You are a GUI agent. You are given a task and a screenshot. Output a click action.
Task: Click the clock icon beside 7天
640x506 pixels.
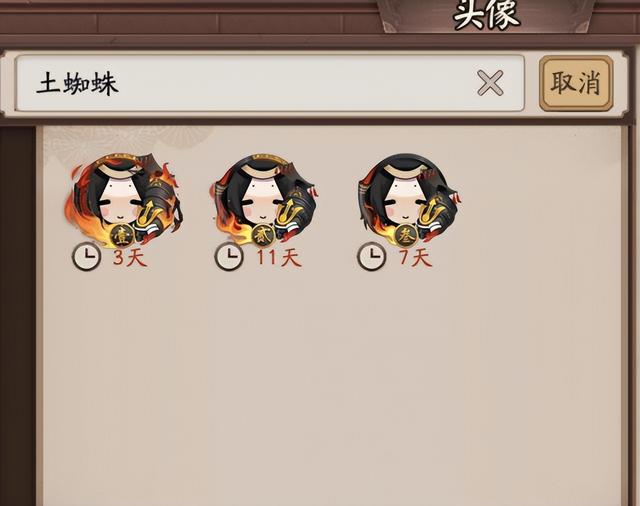point(371,257)
